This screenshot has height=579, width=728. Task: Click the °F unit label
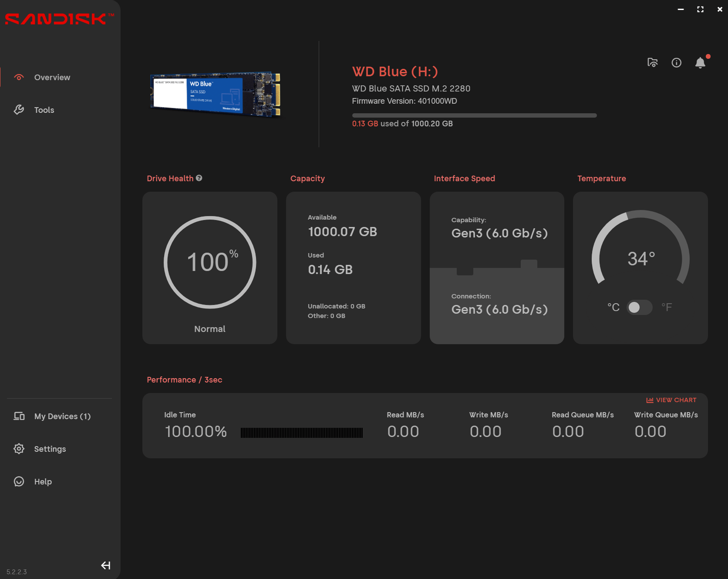[x=666, y=307]
